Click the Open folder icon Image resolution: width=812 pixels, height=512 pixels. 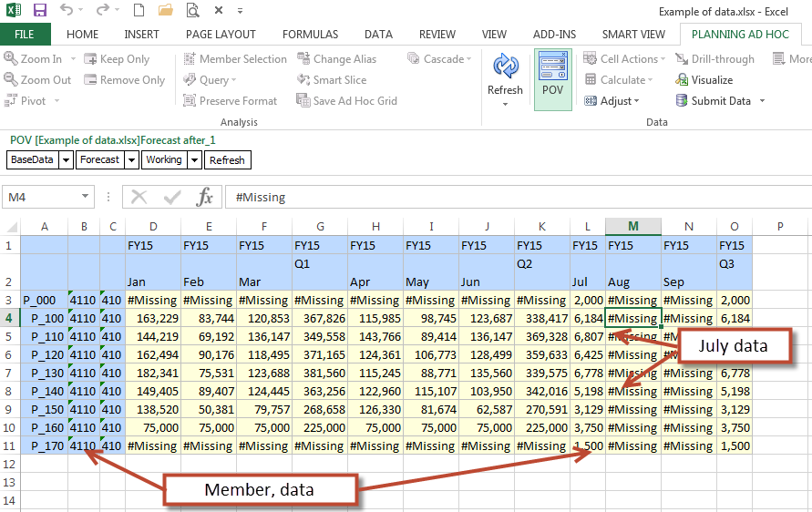[x=165, y=10]
